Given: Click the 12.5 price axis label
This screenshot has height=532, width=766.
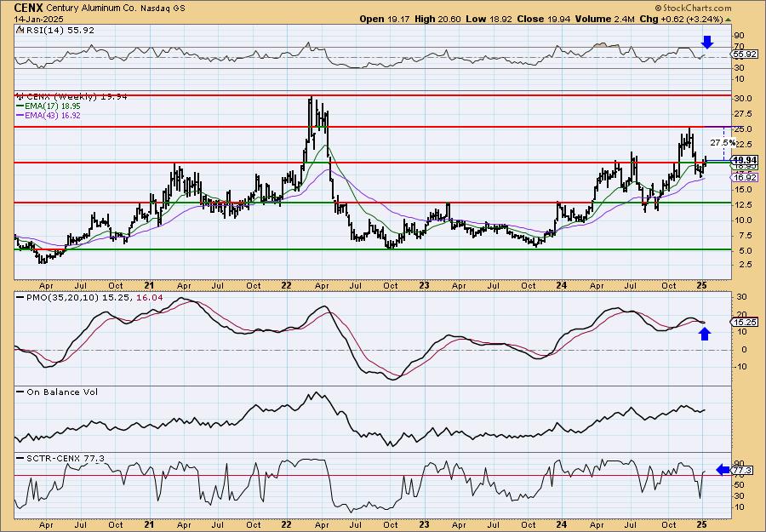Looking at the screenshot, I should tap(743, 205).
